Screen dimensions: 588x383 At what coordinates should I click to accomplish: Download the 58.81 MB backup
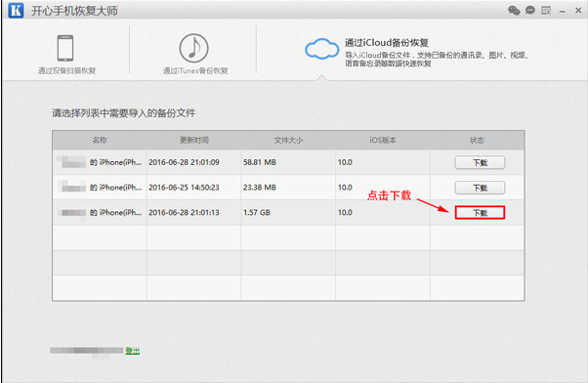480,162
